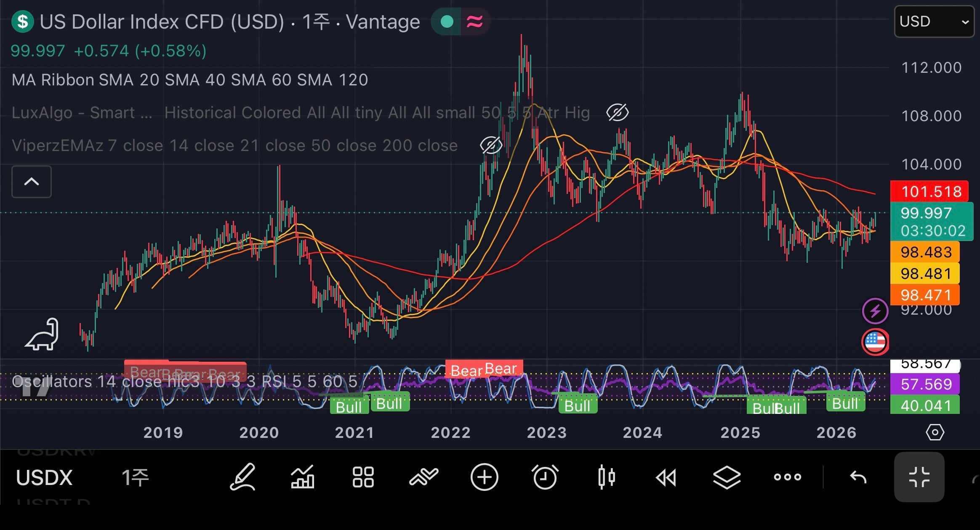The image size is (980, 530).
Task: Open candlestick chart style icon
Action: pos(606,477)
